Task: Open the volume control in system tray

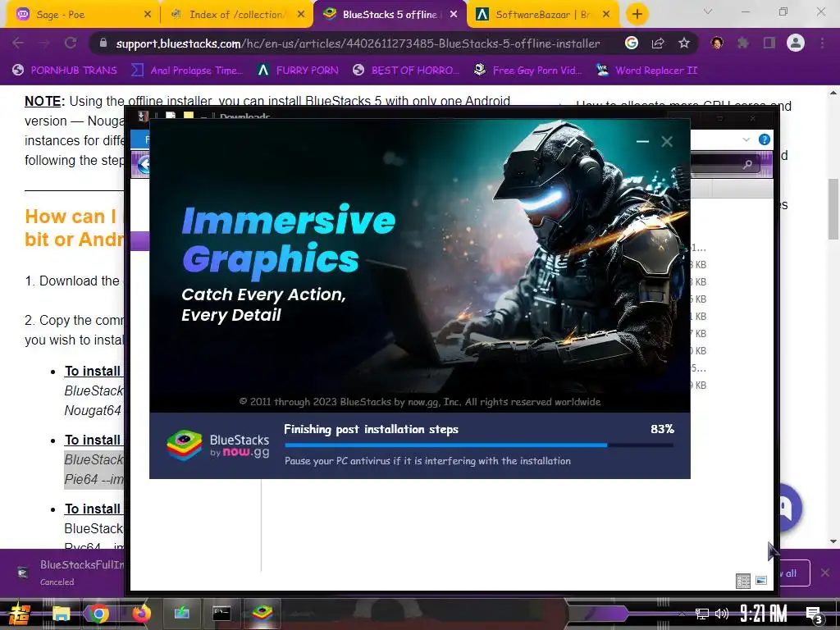Action: coord(722,614)
